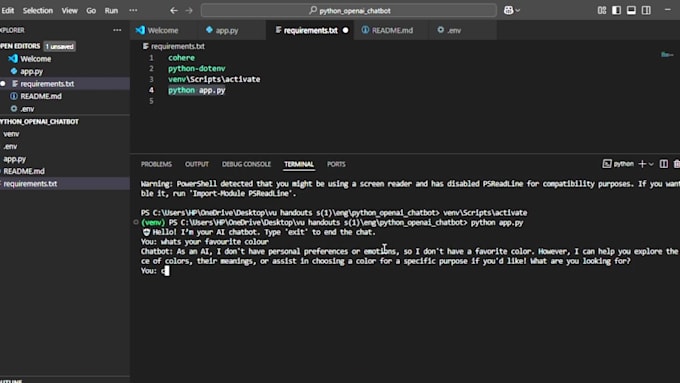This screenshot has height=383, width=680.
Task: Click the python_openai_chatbot search box
Action: tap(349, 10)
